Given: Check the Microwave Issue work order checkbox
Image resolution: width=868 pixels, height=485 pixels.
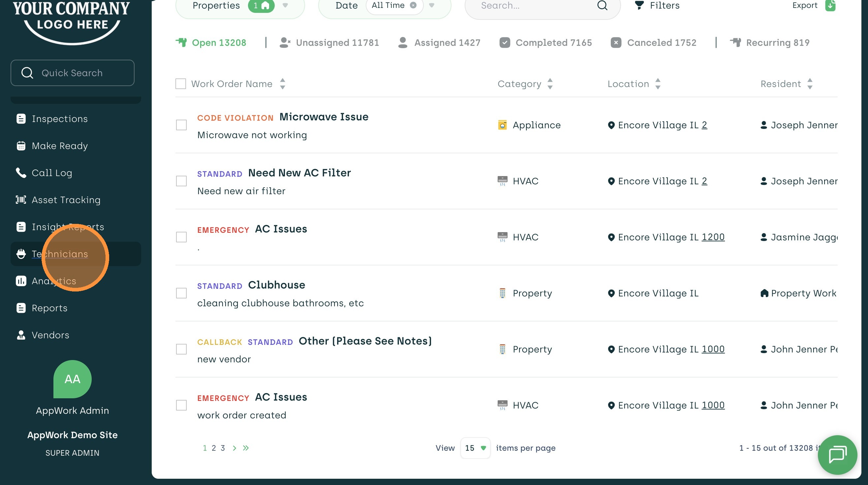Looking at the screenshot, I should [181, 125].
